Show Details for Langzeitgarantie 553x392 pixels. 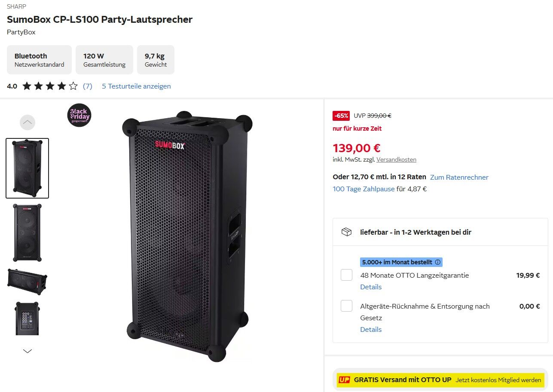[371, 287]
